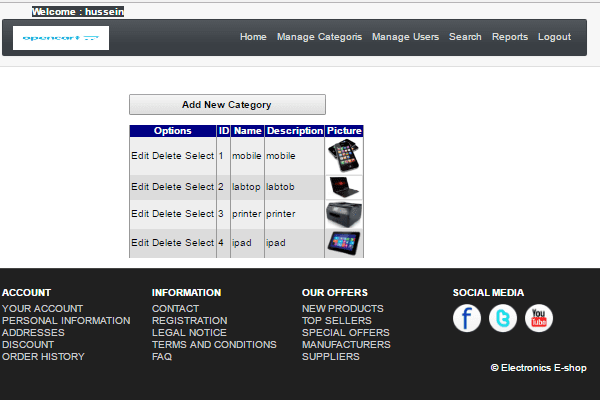The image size is (600, 404).
Task: Click Logout in the top navigation
Action: (x=554, y=37)
